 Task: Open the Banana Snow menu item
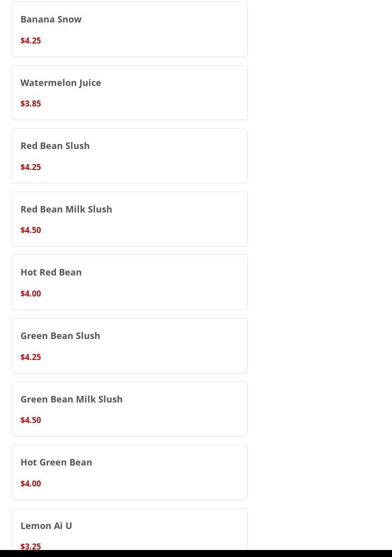(x=51, y=19)
